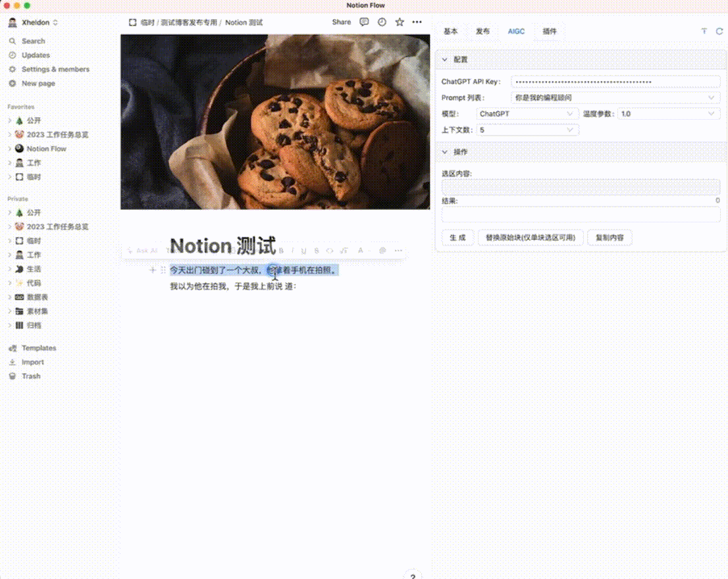The image size is (728, 579).
Task: Switch to the 插件 tab
Action: click(549, 31)
